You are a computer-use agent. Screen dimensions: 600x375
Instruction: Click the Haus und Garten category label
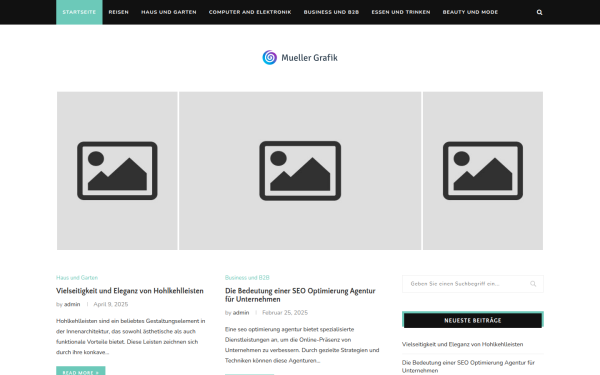(x=77, y=277)
